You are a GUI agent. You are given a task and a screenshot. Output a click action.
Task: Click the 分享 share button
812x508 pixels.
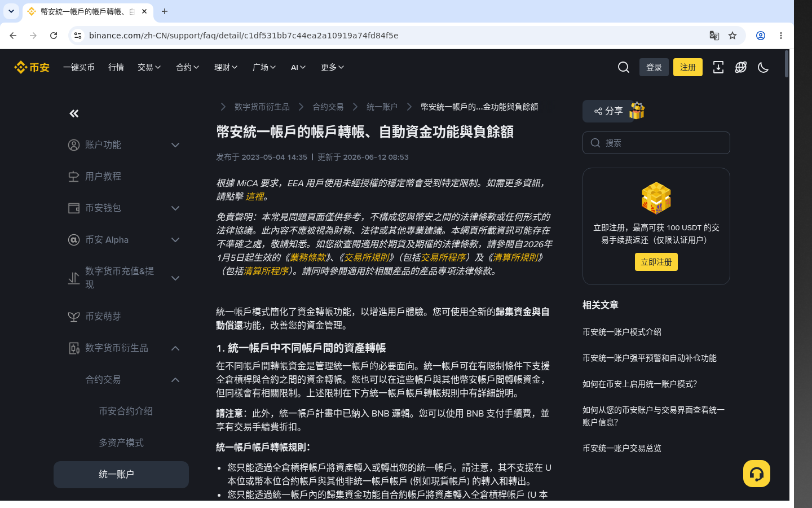point(608,111)
